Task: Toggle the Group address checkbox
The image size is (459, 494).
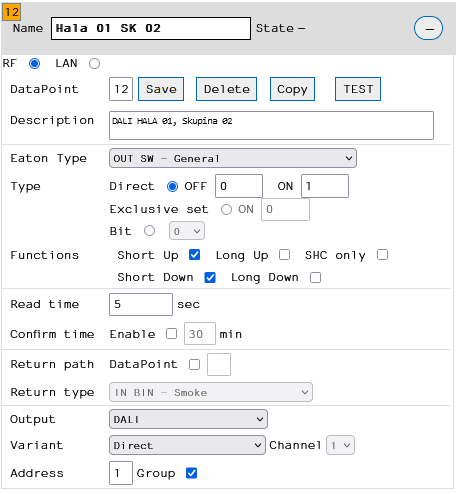Action: pos(191,473)
